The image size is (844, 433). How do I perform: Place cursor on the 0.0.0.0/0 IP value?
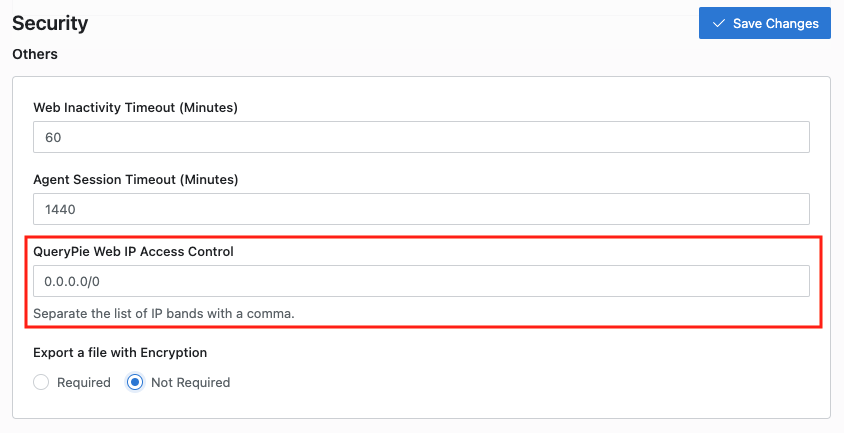click(x=72, y=281)
